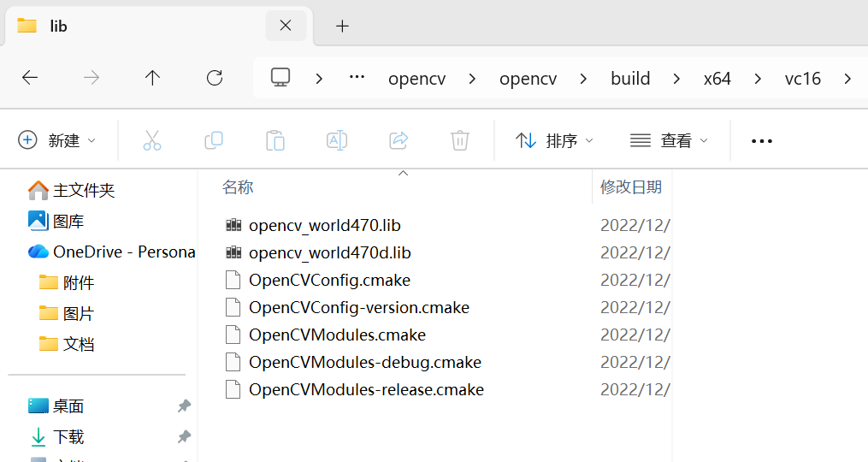Open 图库 (Gallery) in sidebar

click(x=56, y=221)
